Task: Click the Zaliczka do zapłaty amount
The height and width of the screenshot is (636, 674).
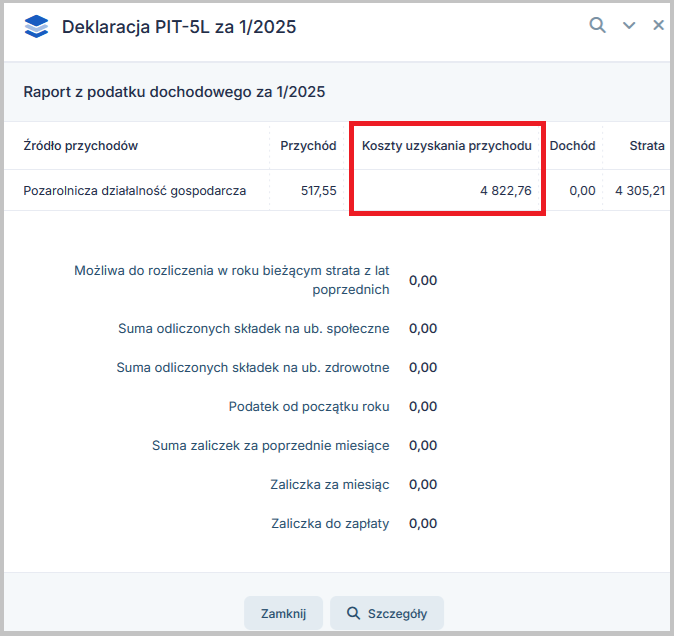Action: pyautogui.click(x=423, y=523)
